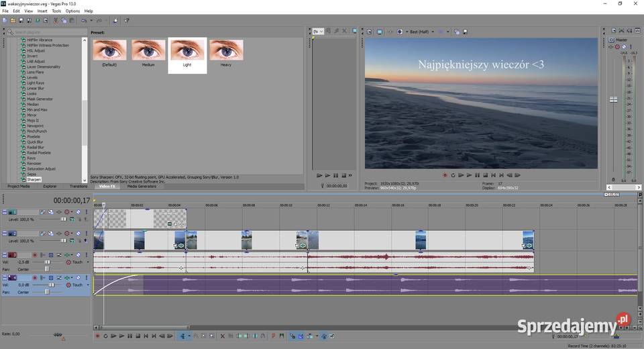Open the Transitions tab
Image resolution: width=644 pixels, height=349 pixels.
coord(78,186)
